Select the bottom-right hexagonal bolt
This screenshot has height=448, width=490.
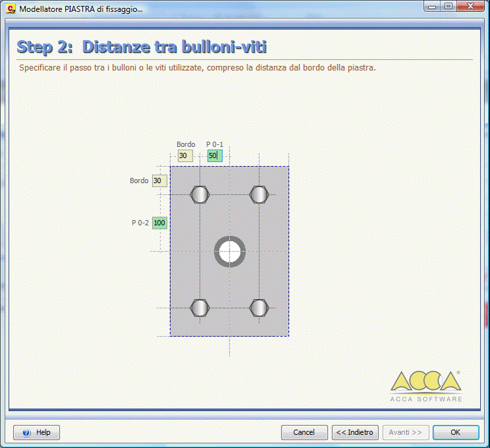(x=259, y=308)
